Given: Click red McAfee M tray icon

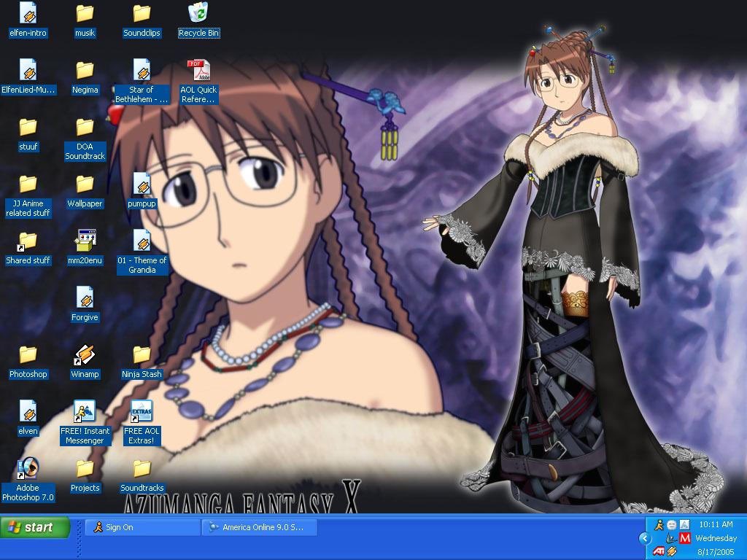Looking at the screenshot, I should (x=684, y=538).
